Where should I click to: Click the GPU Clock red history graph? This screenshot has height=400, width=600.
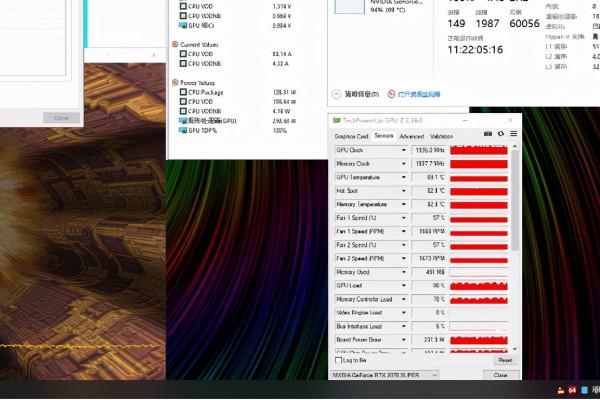click(479, 150)
